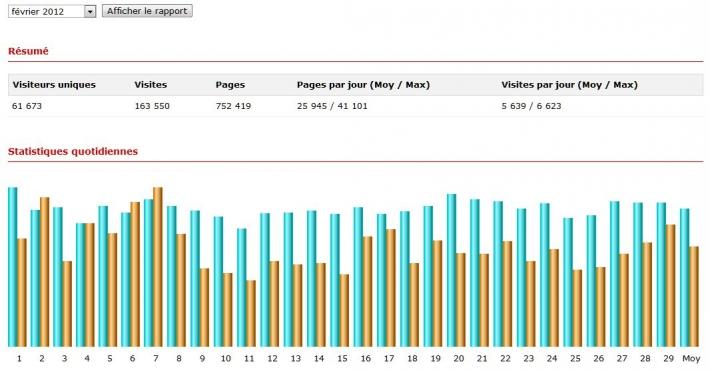
Task: Click the Visiteurs uniques column header
Action: pyautogui.click(x=54, y=85)
